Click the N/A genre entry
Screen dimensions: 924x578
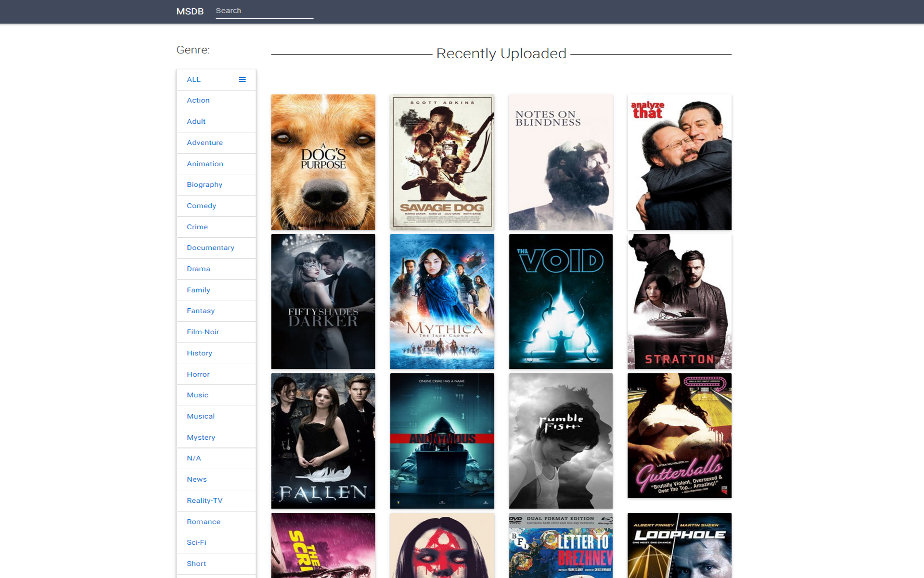pyautogui.click(x=216, y=458)
